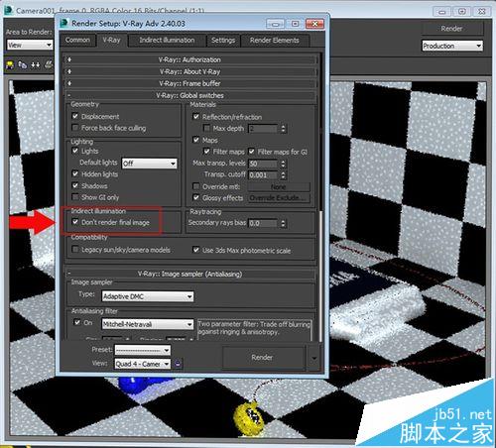The height and width of the screenshot is (448, 496).
Task: Collapse V-Ray:: Image sampler (Antialiasing) rollout
Action: coord(190,274)
